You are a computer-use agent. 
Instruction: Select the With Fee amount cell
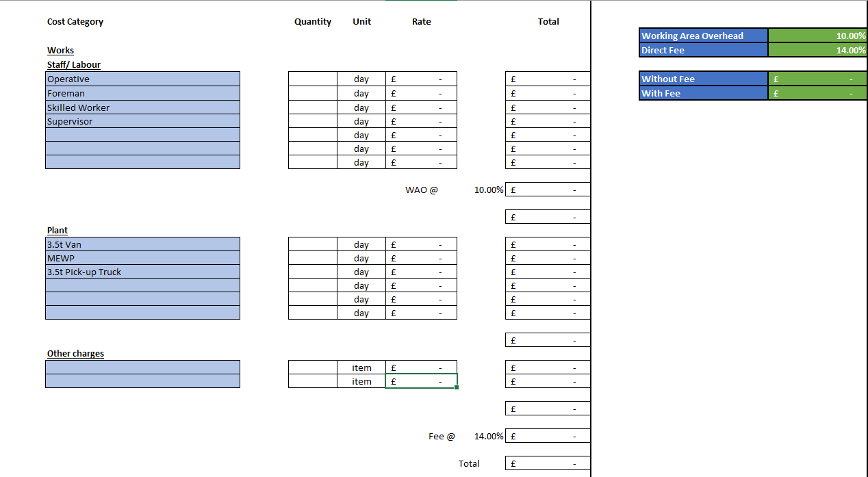click(817, 94)
